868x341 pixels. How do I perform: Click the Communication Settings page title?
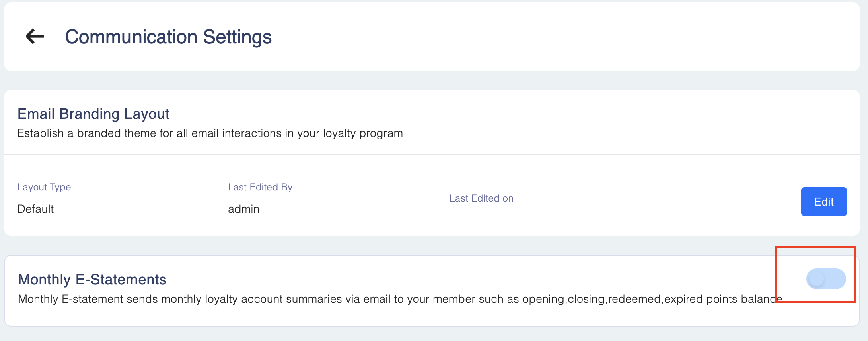tap(168, 37)
